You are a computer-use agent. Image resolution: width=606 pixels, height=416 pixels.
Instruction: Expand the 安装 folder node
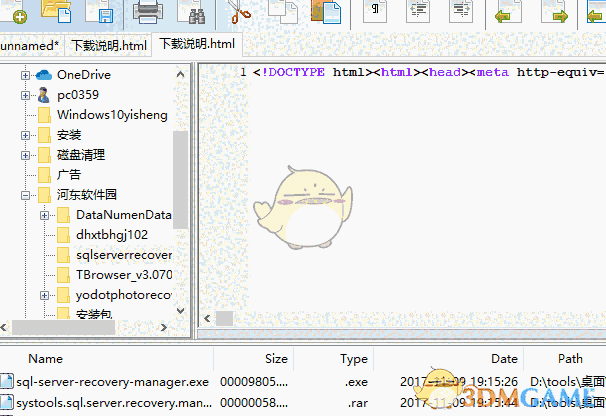25,135
